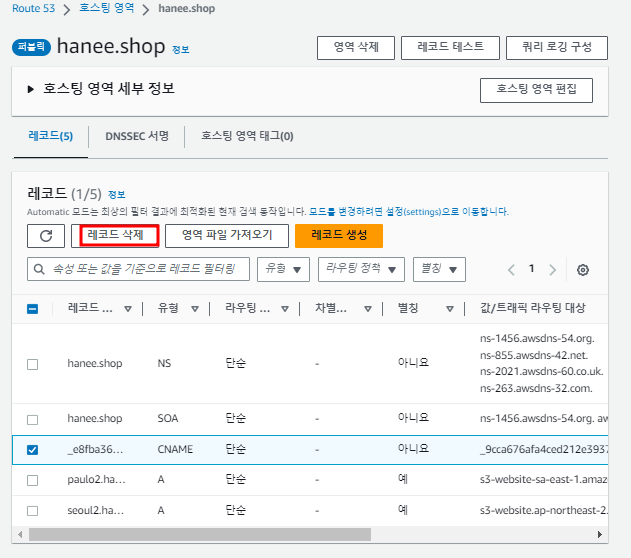
Task: Sort by 라우팅 정책 column arrow
Action: point(285,309)
